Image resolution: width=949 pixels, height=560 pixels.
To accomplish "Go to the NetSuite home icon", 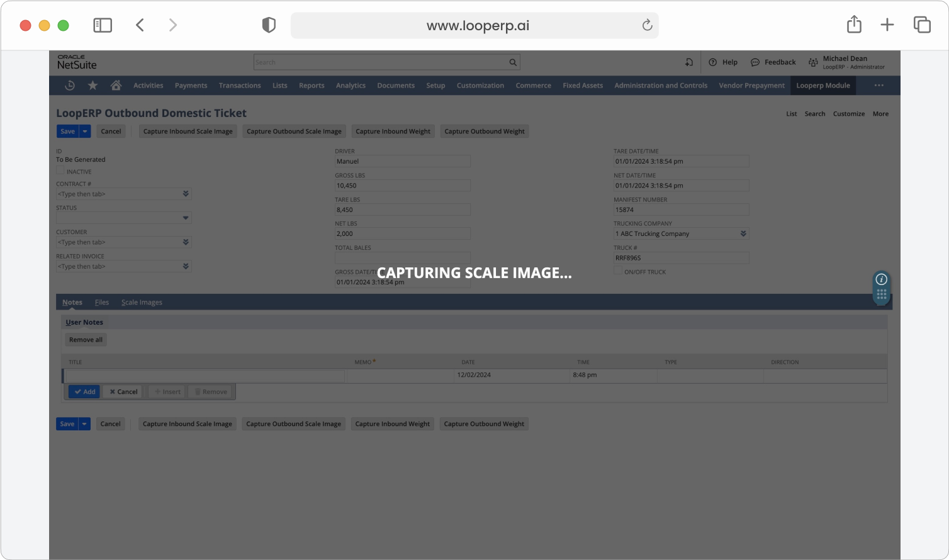I will click(x=116, y=86).
